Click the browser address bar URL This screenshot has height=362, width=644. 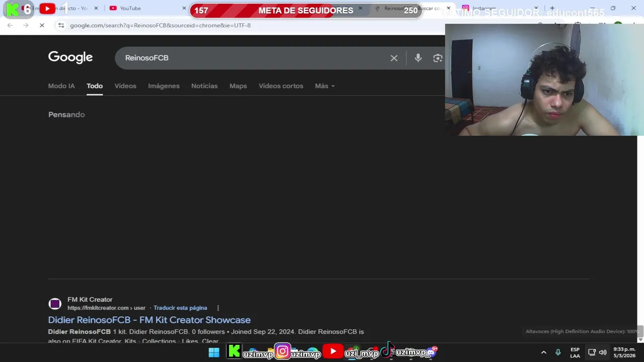(160, 25)
